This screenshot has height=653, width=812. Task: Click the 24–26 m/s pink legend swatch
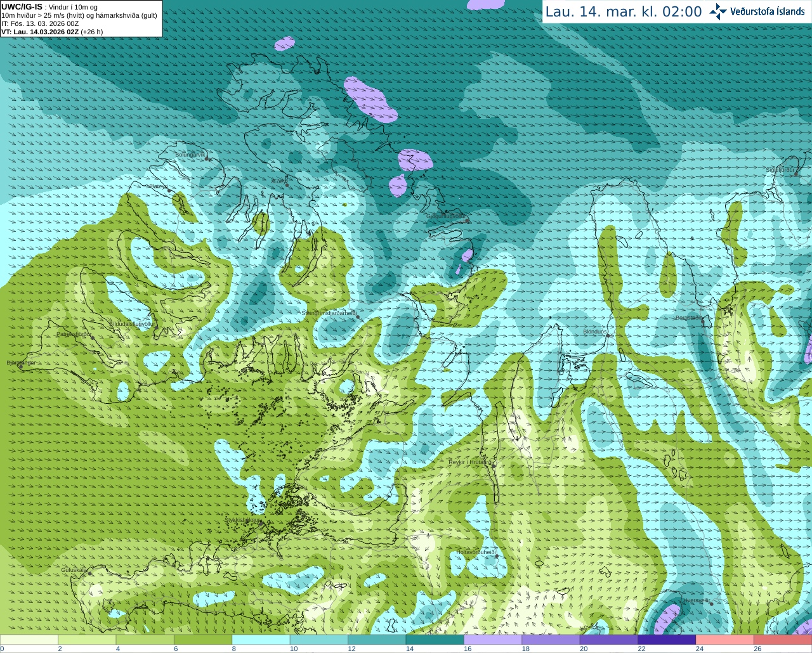726,640
